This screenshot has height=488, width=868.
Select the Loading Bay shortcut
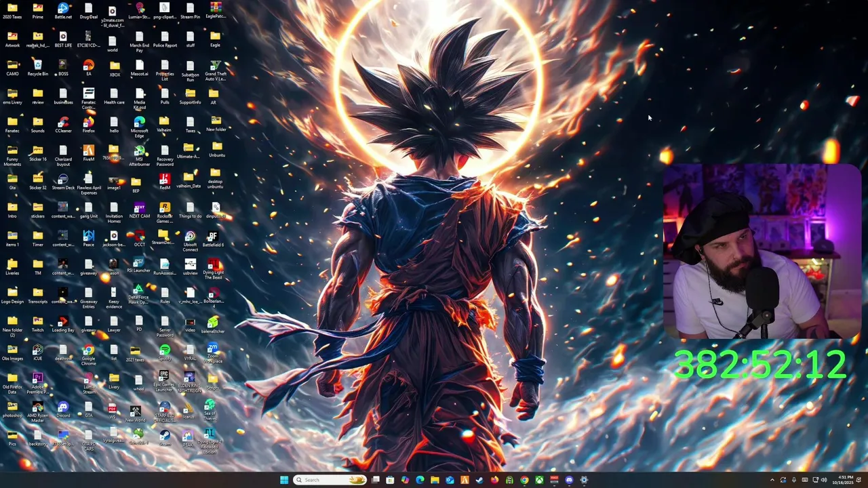click(63, 324)
